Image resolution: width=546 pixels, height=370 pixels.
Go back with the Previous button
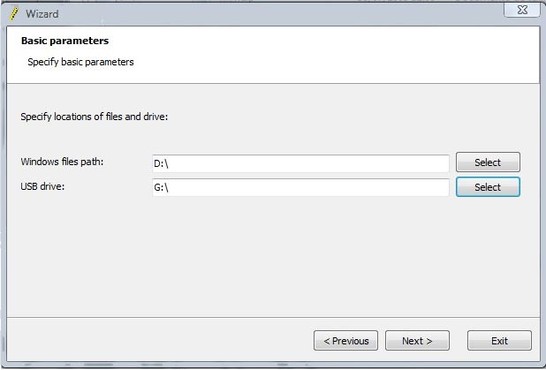(346, 340)
